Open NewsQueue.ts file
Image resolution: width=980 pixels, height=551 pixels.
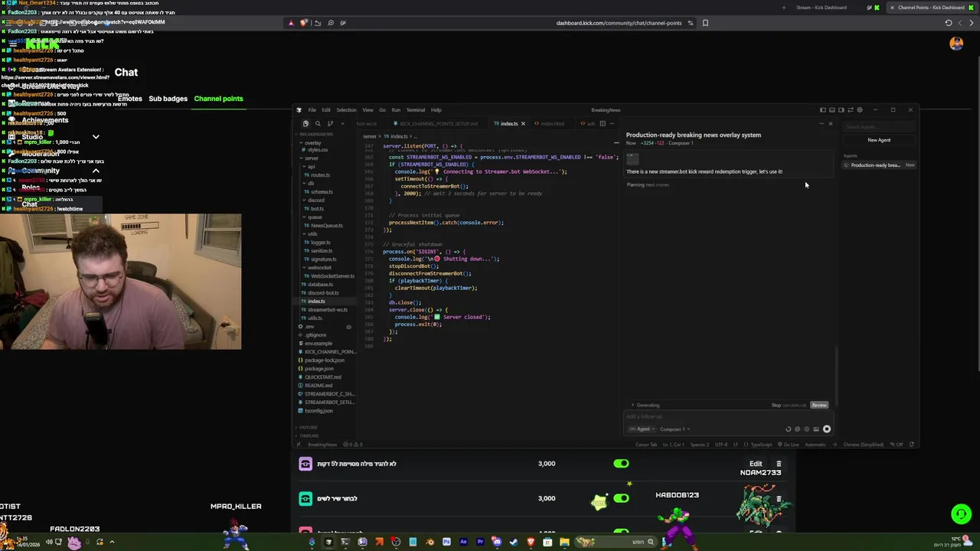pos(326,226)
